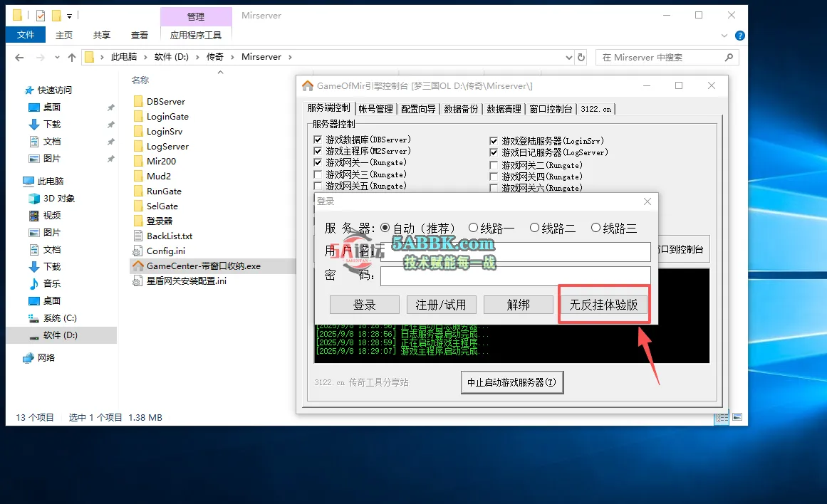
Task: Switch to 帐号管理 tab
Action: pos(375,109)
